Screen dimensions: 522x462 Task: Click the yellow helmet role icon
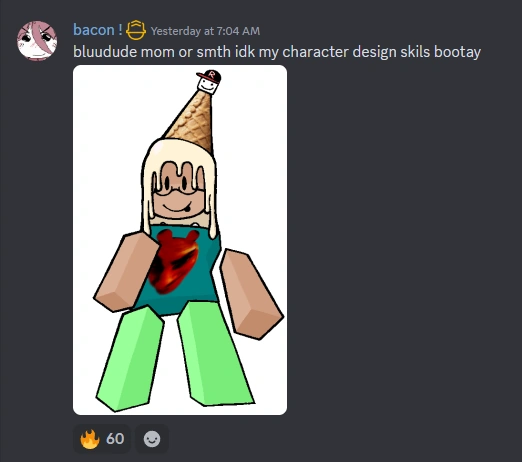136,30
